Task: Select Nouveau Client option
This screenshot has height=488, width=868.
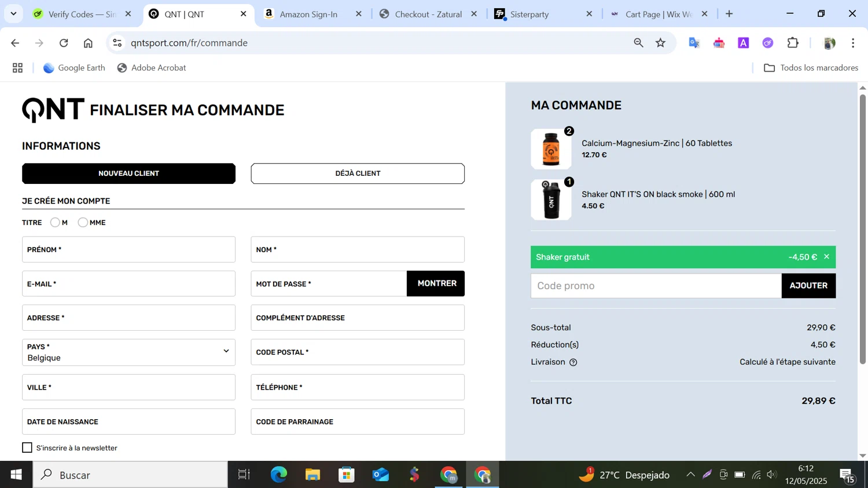Action: [x=128, y=173]
